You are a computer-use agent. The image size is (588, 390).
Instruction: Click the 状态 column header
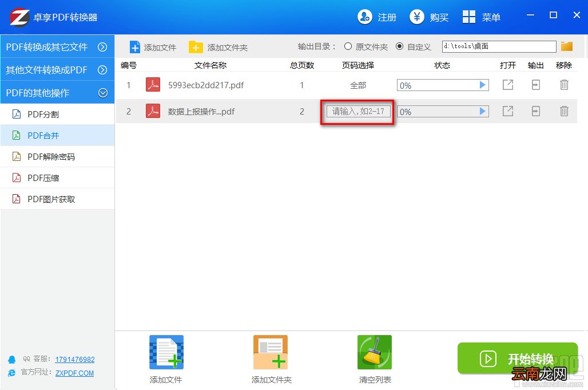[x=442, y=65]
